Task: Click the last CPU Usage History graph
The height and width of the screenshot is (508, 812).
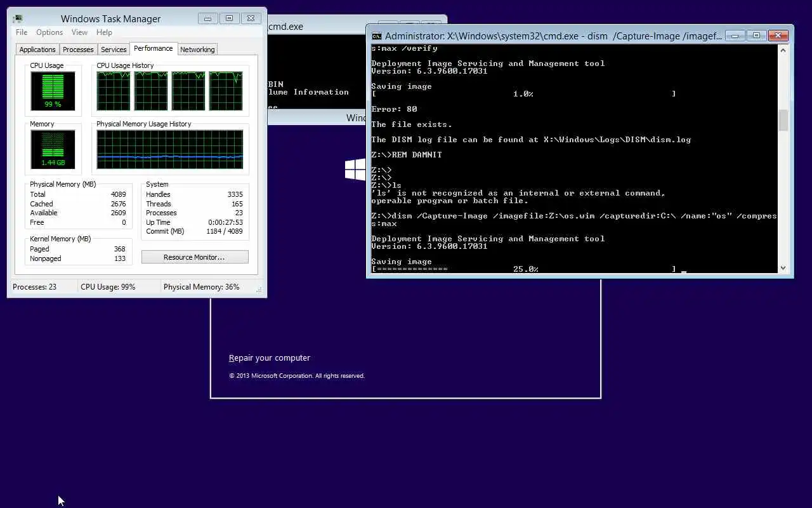Action: [226, 91]
